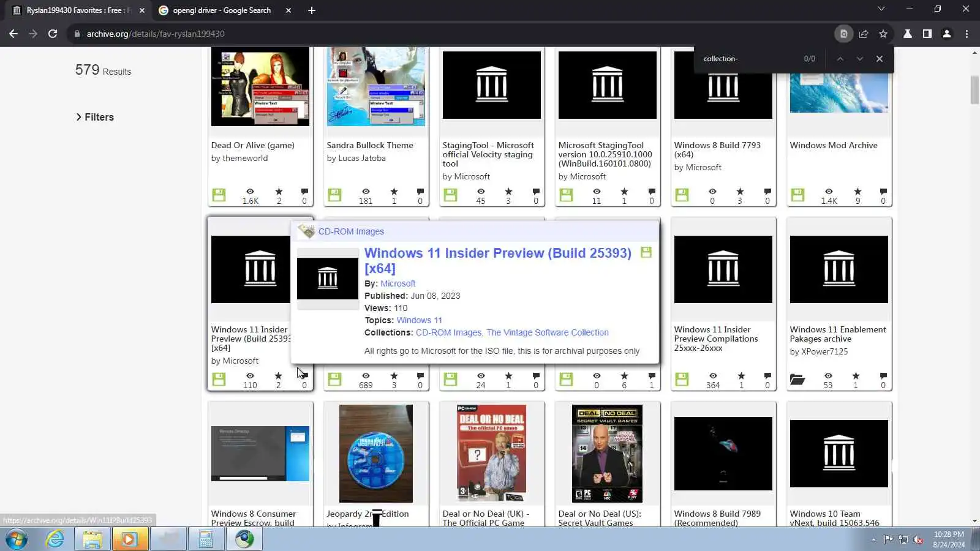Click favorite star on Windows 8 Build 7793 card
The width and height of the screenshot is (980, 551).
pyautogui.click(x=740, y=192)
